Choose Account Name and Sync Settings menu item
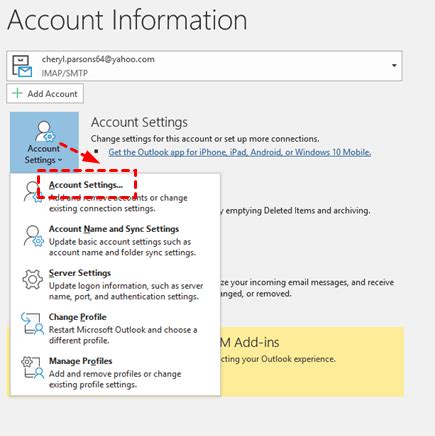Screen dimensions: 435x436 [115, 240]
